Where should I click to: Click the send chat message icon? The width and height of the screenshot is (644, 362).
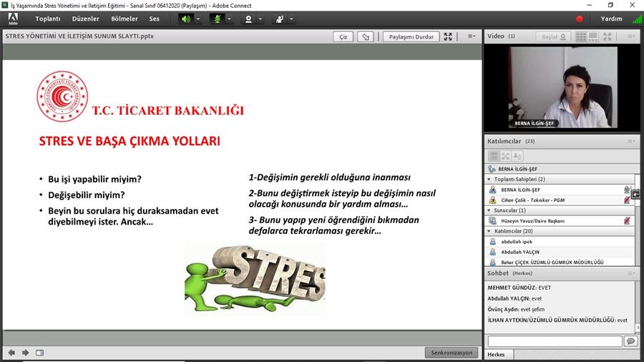(x=630, y=341)
